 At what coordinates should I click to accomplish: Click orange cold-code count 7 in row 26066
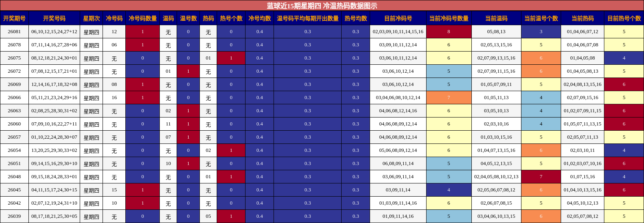click(449, 98)
